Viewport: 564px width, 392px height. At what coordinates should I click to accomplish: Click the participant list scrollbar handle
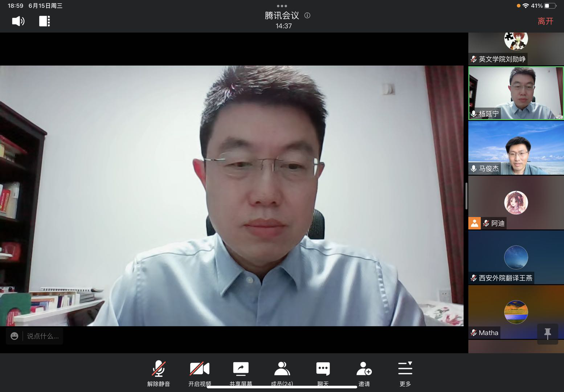click(x=466, y=196)
